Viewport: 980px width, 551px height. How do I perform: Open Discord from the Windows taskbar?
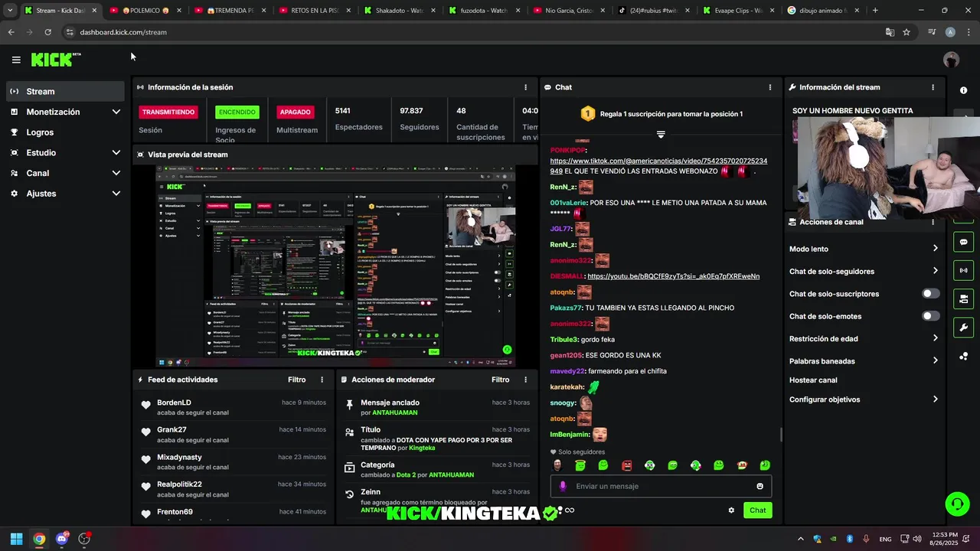[x=62, y=539]
